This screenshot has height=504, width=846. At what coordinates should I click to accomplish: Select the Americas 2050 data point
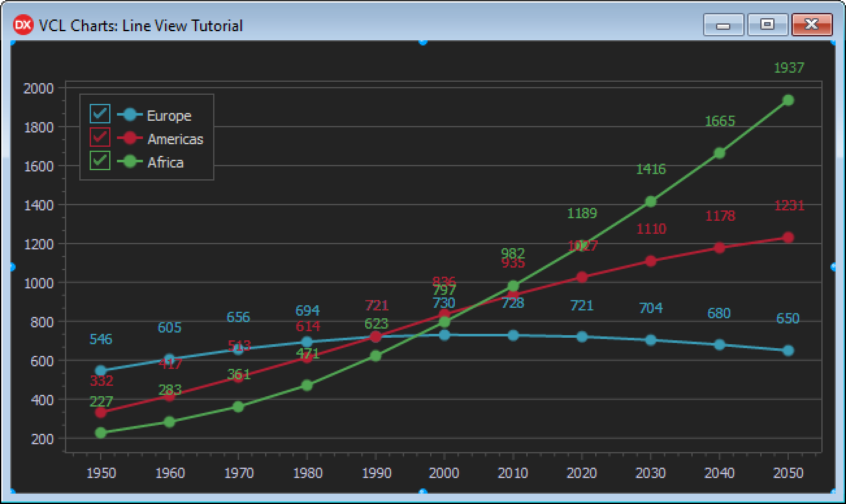(788, 238)
